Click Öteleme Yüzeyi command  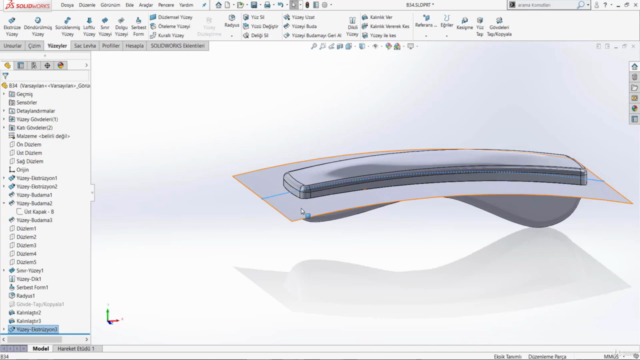pos(170,27)
